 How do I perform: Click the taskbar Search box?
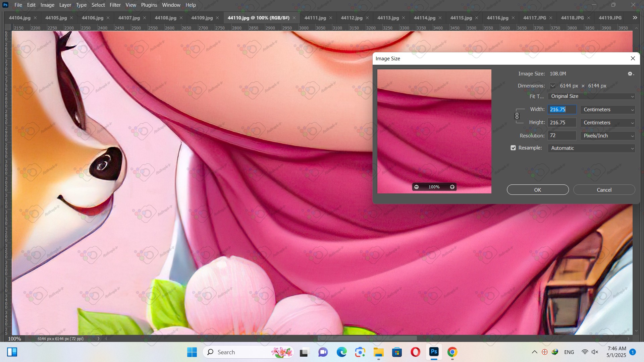(x=248, y=352)
